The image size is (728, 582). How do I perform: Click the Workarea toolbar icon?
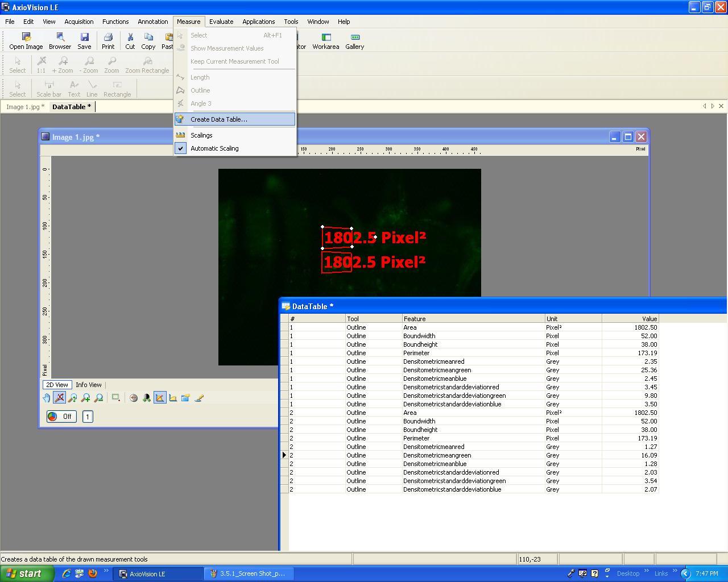click(326, 41)
